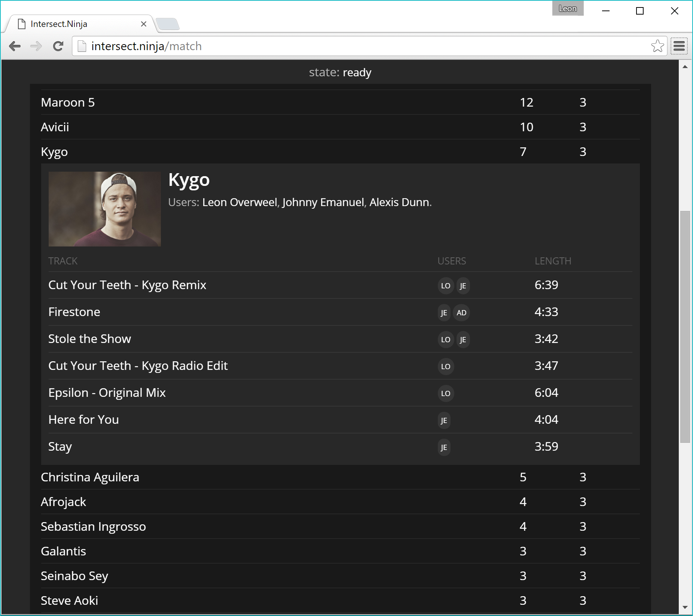693x616 pixels.
Task: Expand the Afrojack artist row
Action: pyautogui.click(x=340, y=502)
